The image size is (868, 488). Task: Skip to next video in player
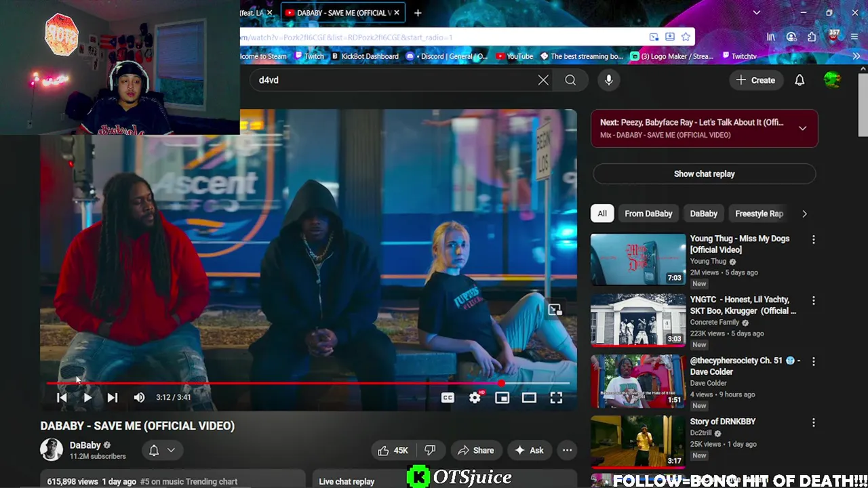(x=113, y=398)
